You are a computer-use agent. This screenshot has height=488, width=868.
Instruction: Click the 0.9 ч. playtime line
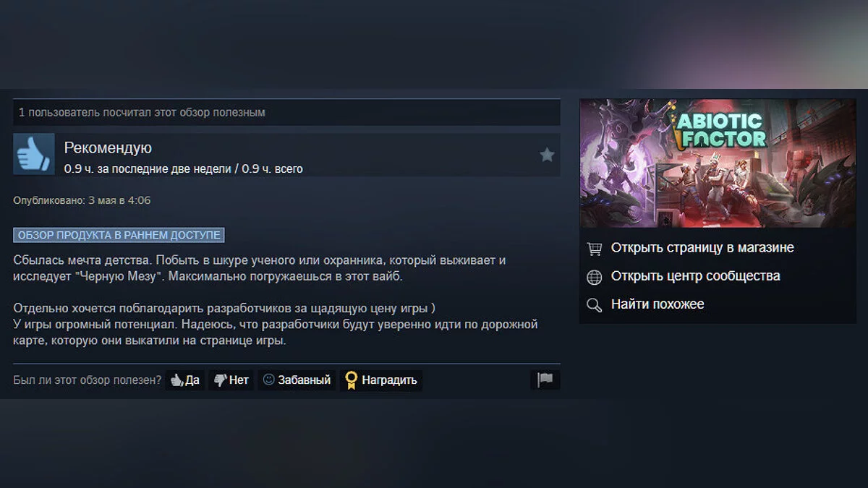184,169
